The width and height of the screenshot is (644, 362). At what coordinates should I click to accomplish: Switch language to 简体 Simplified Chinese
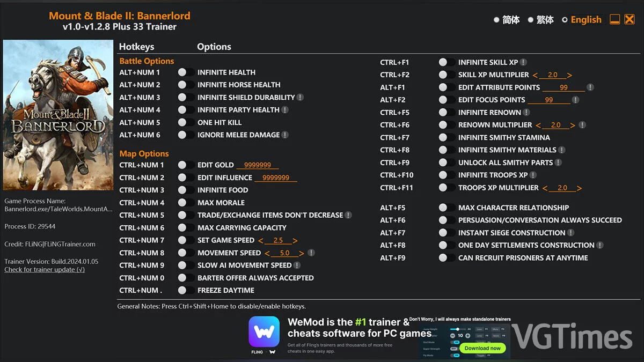click(496, 20)
